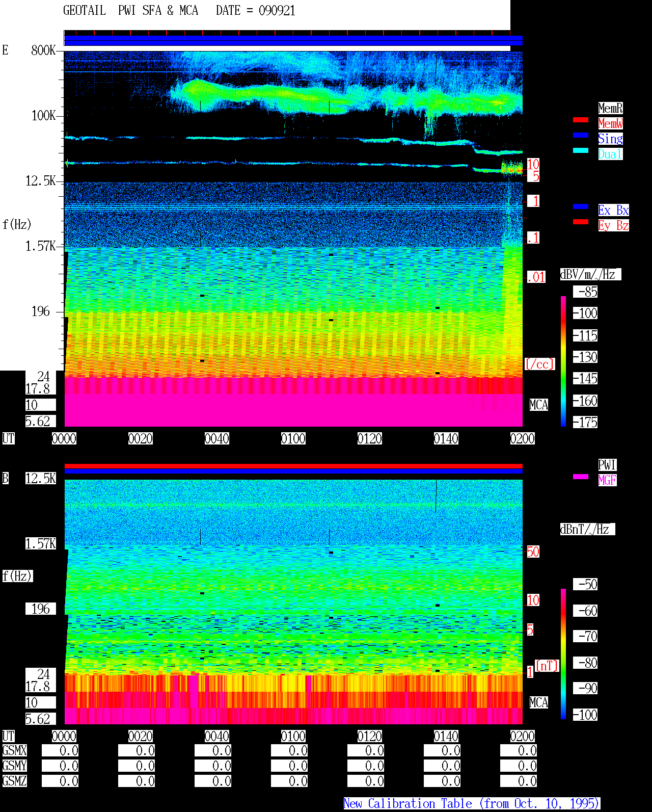This screenshot has height=812, width=652.
Task: Click the Ex Bx legend label
Action: click(613, 210)
